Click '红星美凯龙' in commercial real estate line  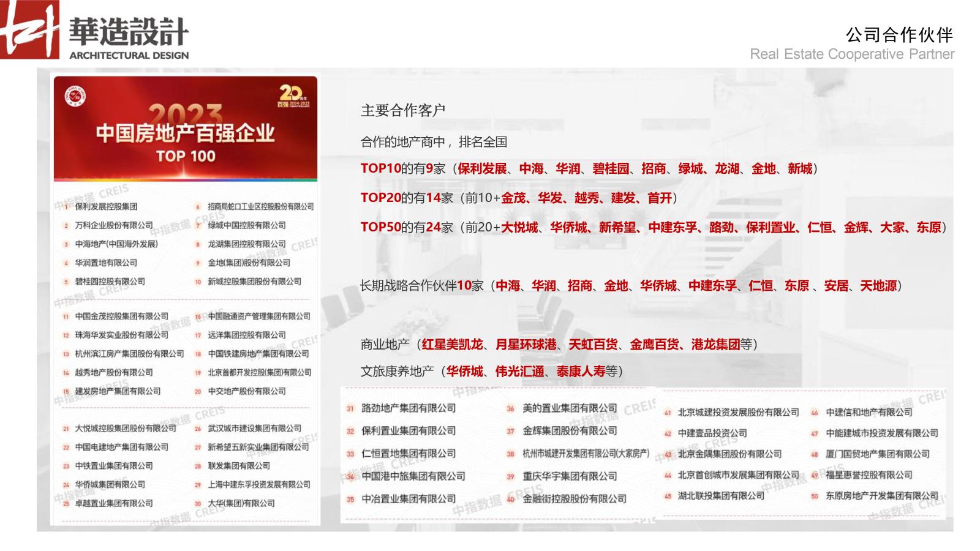point(452,344)
